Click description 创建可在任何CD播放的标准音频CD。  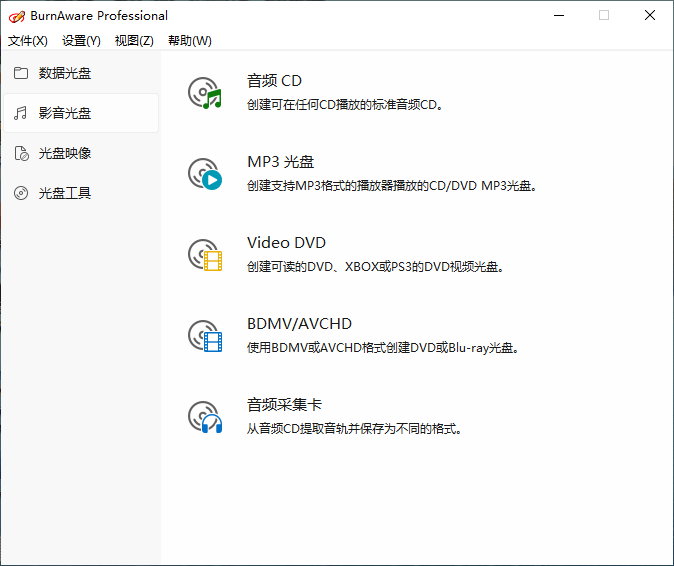[x=345, y=104]
